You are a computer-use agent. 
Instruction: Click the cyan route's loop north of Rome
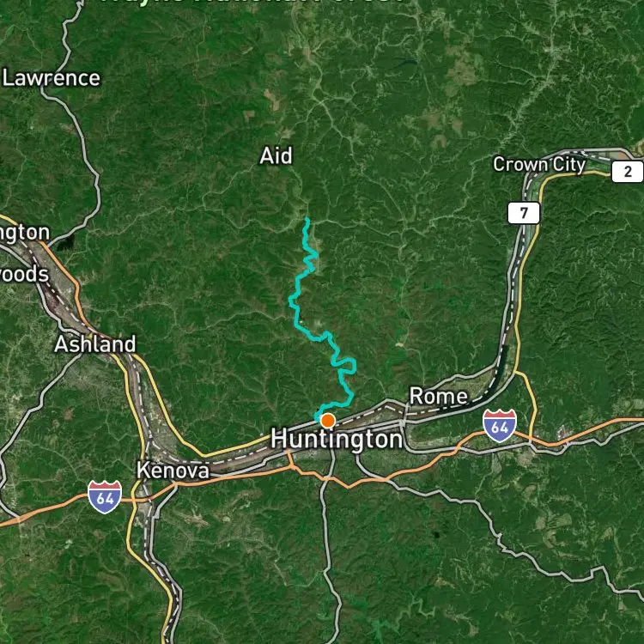346,366
